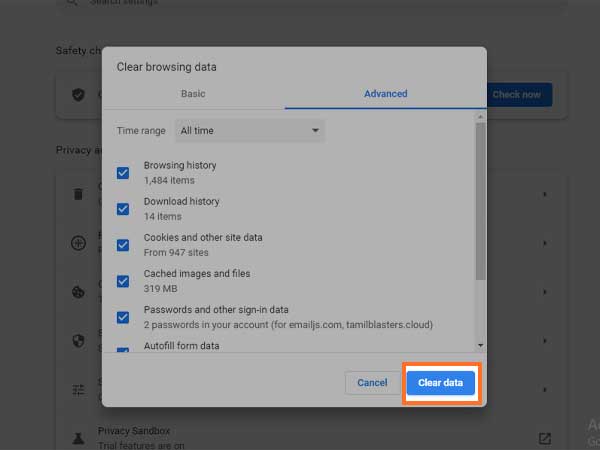The width and height of the screenshot is (600, 450).
Task: Uncheck Passwords and other sign-in data
Action: point(123,317)
